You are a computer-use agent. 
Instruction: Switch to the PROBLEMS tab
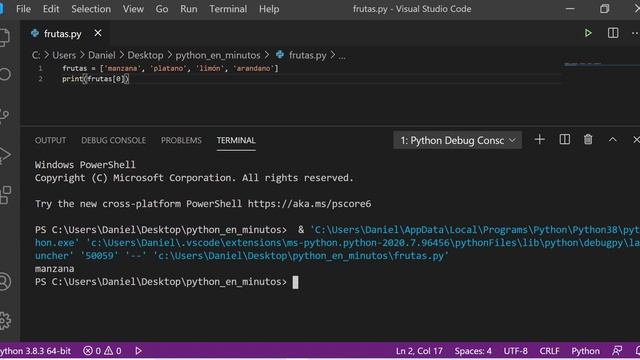click(181, 140)
